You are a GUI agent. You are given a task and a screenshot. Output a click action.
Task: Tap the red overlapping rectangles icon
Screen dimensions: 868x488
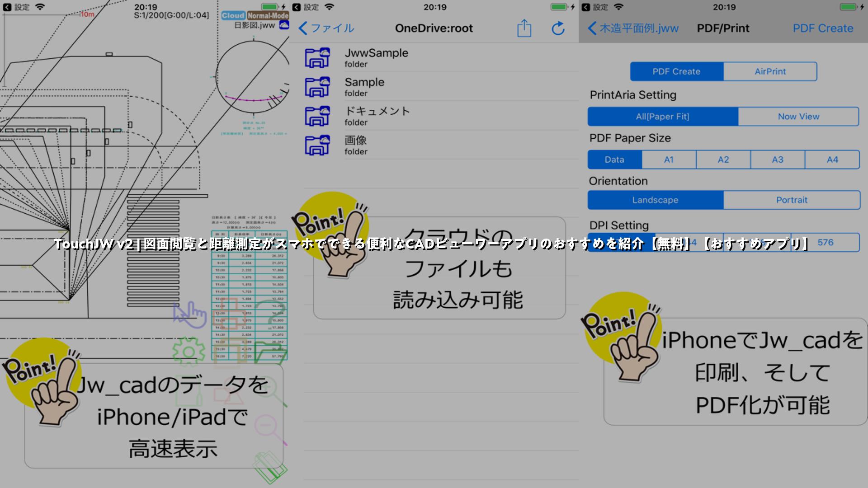(x=230, y=314)
